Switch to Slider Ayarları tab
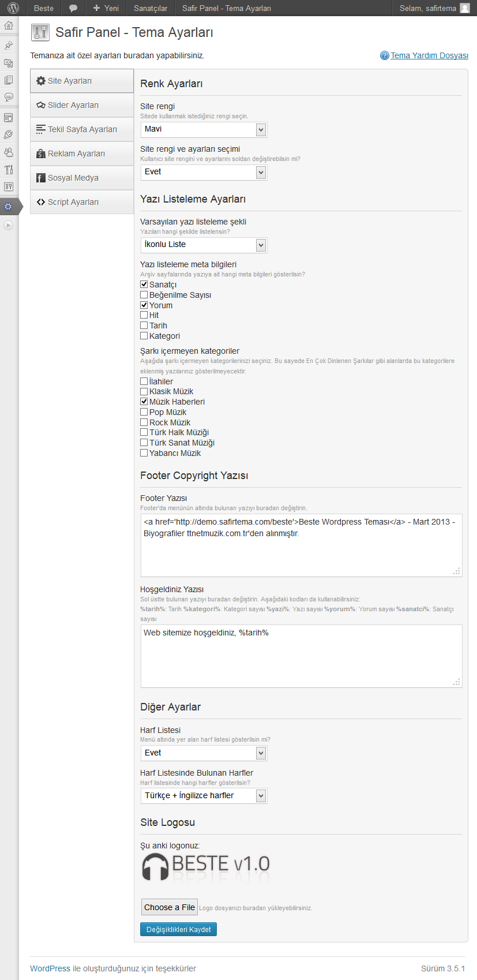The image size is (477, 980). click(x=82, y=105)
